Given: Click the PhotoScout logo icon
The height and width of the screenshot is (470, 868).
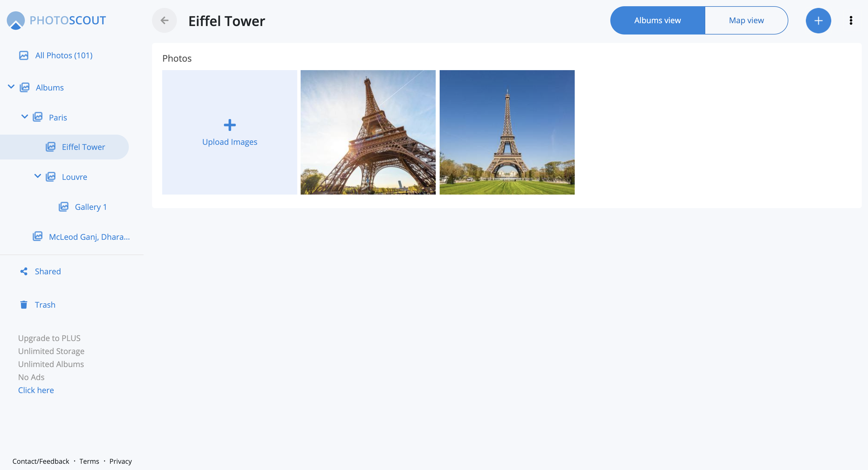Looking at the screenshot, I should [x=15, y=20].
